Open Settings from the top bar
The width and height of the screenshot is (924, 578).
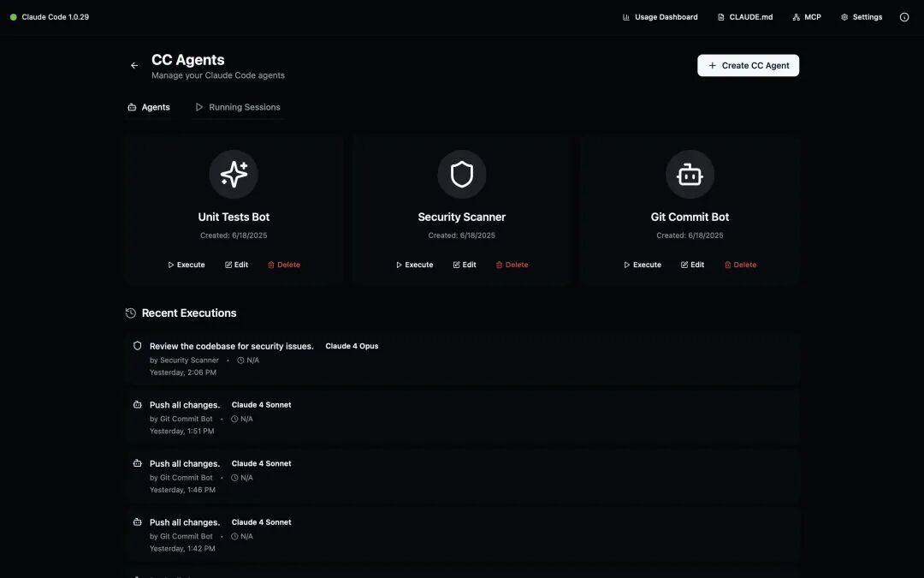point(861,16)
